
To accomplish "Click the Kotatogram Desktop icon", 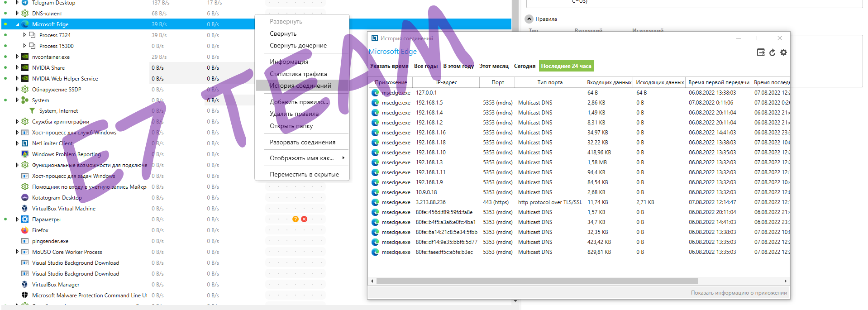I will click(25, 198).
